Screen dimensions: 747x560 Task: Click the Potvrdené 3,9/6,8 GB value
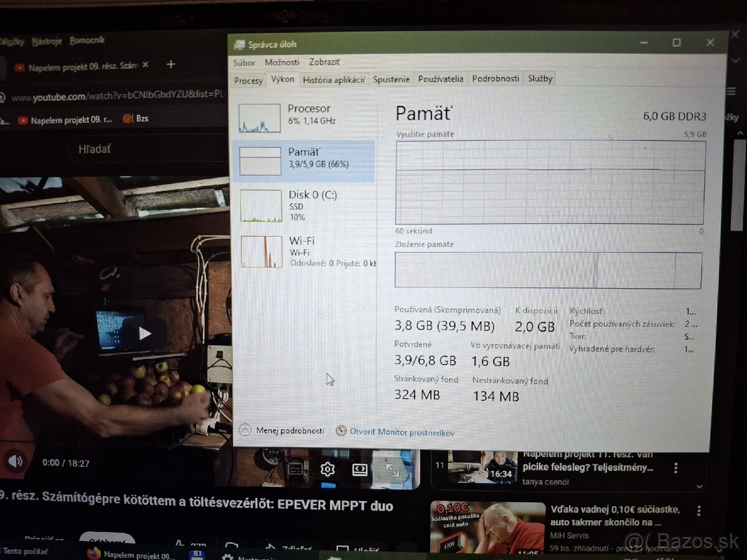[x=425, y=360]
